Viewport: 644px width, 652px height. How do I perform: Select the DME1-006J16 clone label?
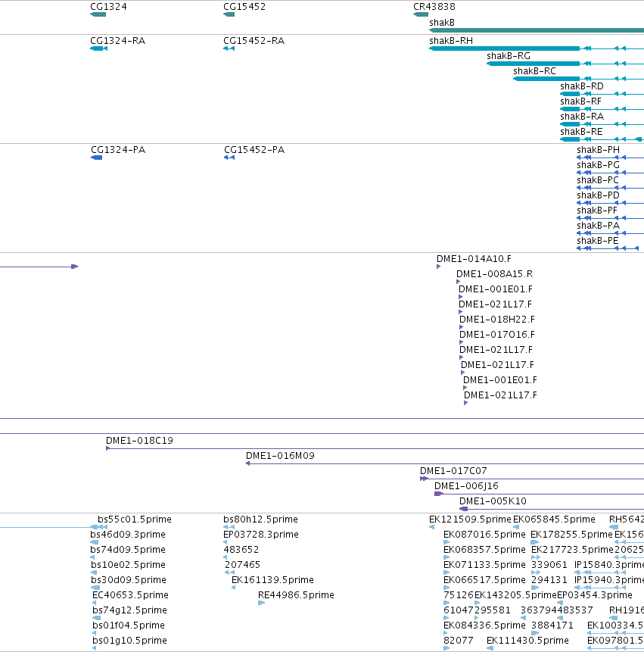coord(466,486)
